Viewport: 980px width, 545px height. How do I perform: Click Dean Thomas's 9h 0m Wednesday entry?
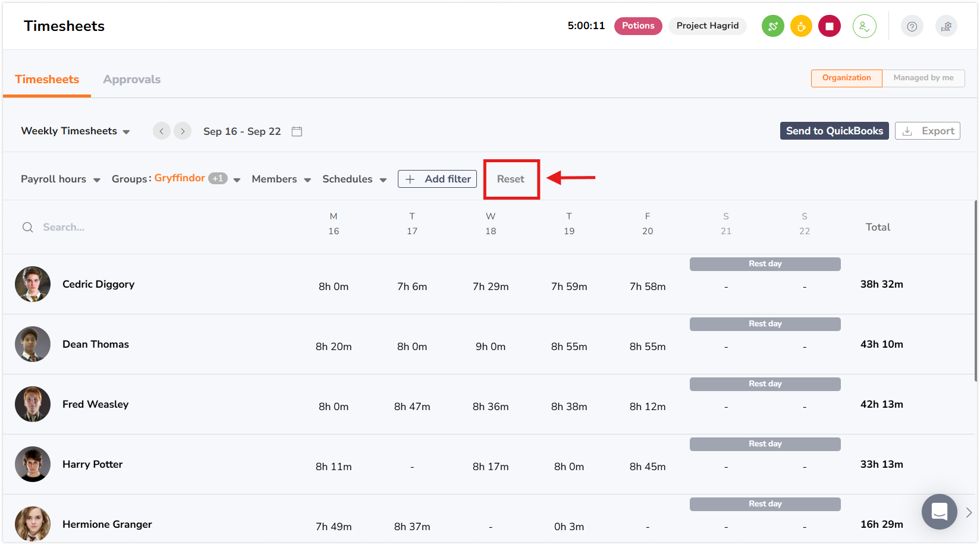click(x=491, y=346)
